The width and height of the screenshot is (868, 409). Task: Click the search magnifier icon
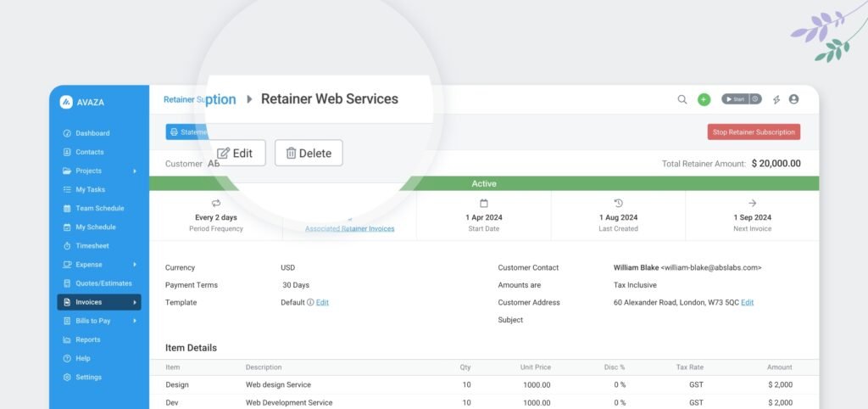coord(682,99)
